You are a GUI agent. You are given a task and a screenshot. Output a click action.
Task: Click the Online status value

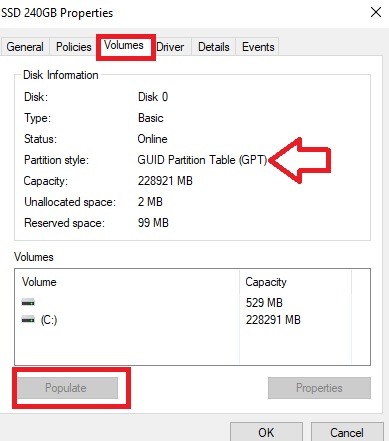(152, 139)
